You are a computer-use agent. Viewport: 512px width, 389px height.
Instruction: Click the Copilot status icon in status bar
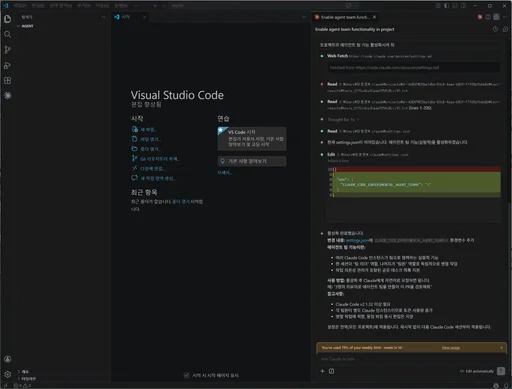pos(496,385)
